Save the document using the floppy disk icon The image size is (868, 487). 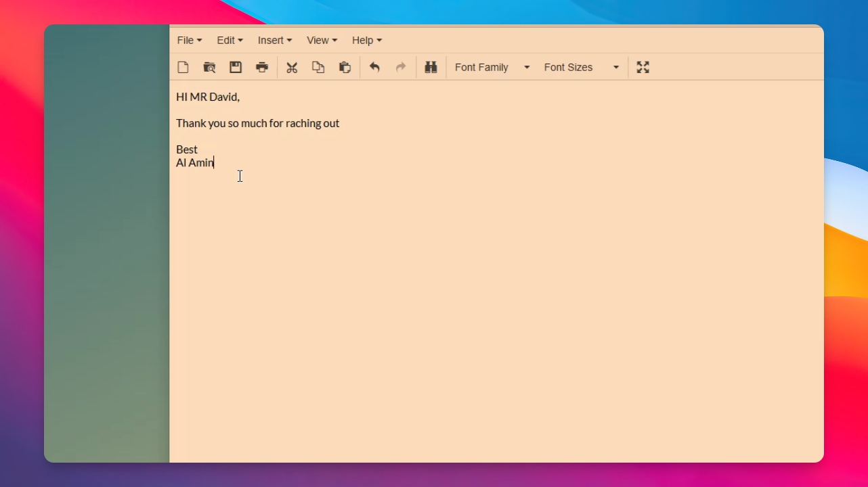pos(236,67)
